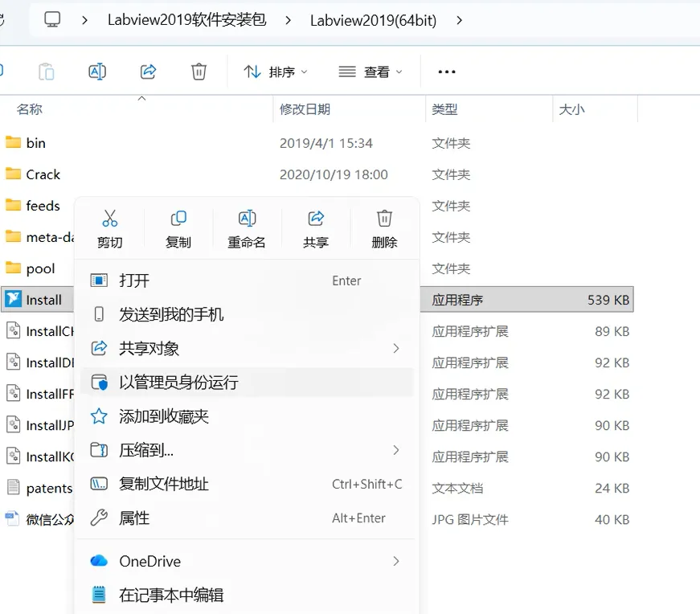Choose 发送到我的手机 menu entry
Image resolution: width=700 pixels, height=614 pixels.
(x=247, y=314)
